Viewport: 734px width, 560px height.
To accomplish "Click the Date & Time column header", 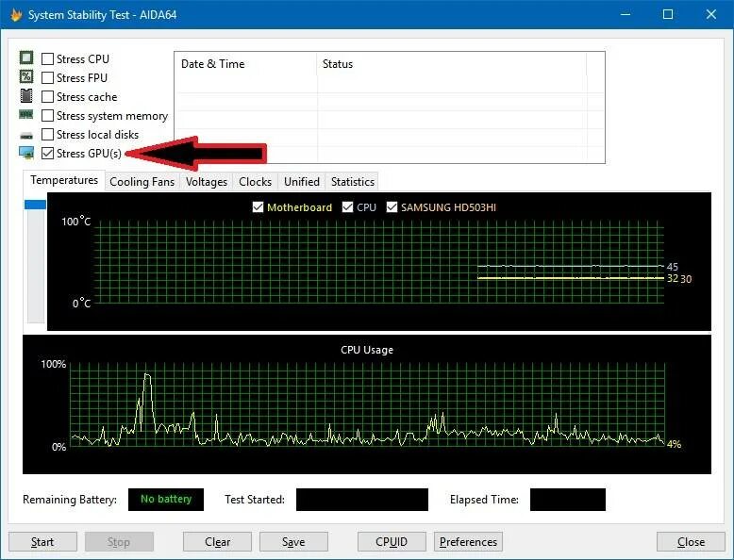I will [245, 64].
